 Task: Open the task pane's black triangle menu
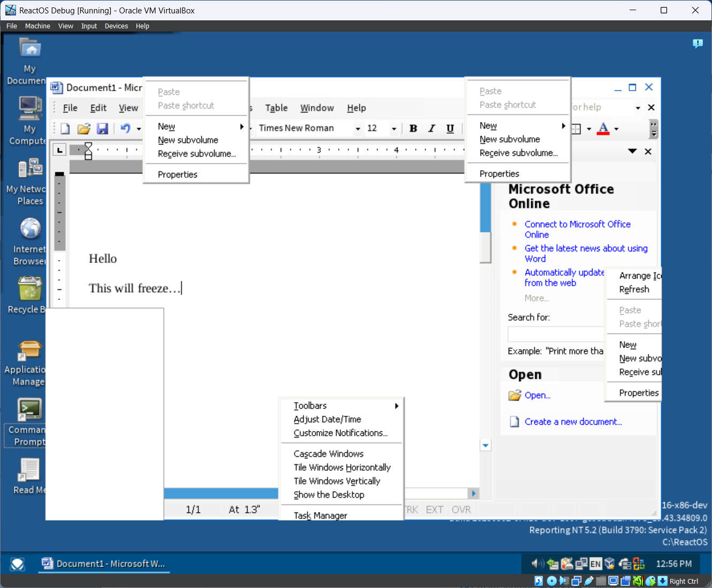point(632,151)
